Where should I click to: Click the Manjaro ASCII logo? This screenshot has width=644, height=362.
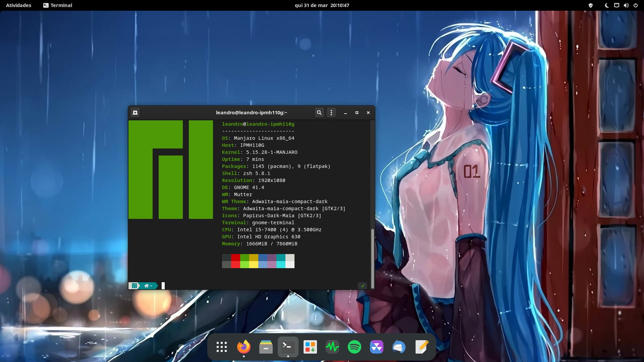pyautogui.click(x=171, y=170)
